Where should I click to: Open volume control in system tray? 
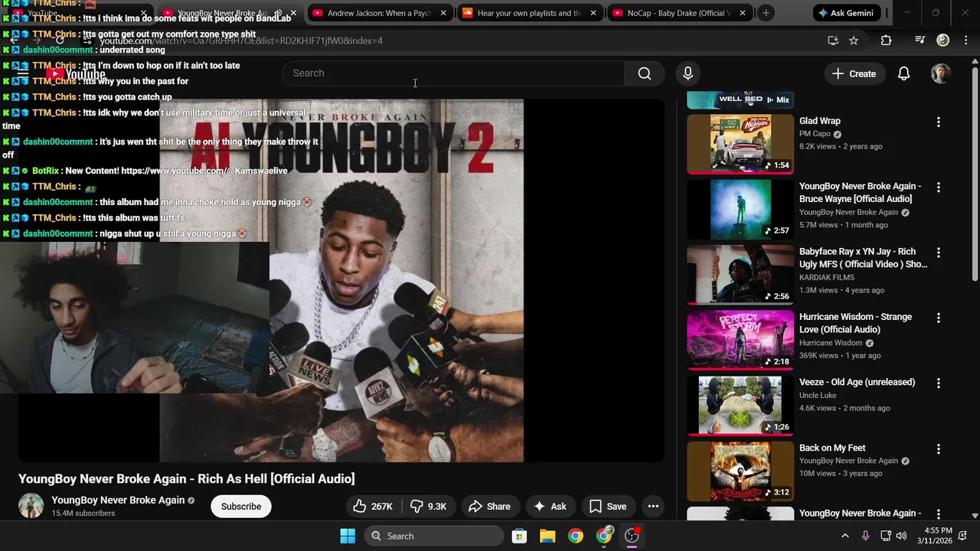tap(901, 536)
